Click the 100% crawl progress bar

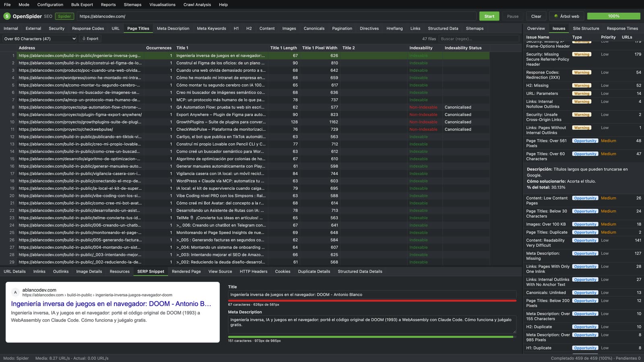click(613, 16)
